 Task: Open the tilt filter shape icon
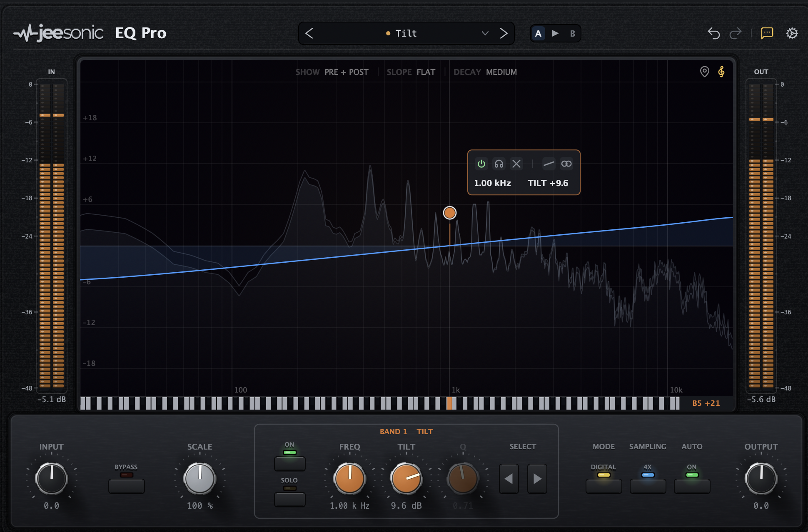coord(549,164)
